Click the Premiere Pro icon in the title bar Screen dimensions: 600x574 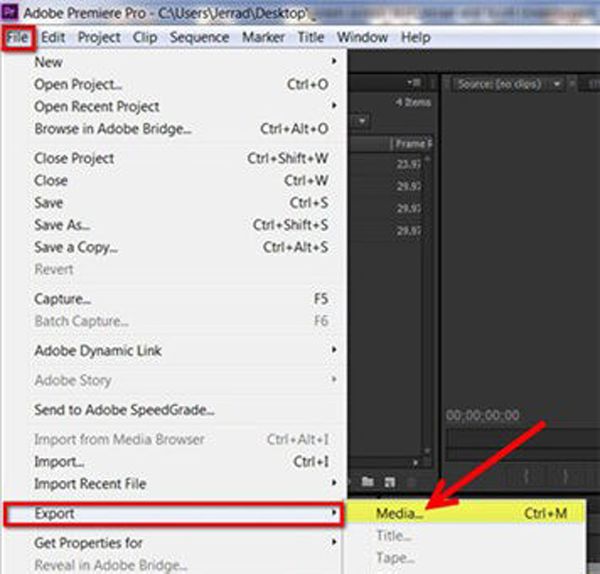pos(8,11)
